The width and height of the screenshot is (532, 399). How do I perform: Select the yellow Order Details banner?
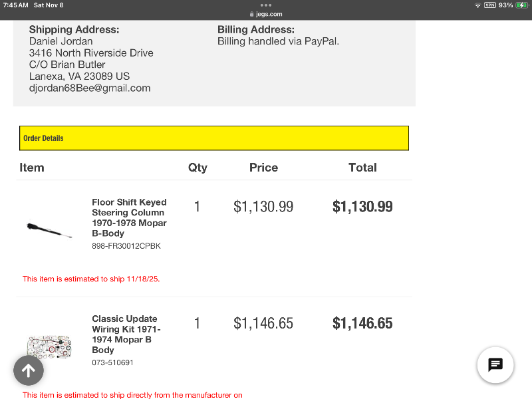pos(213,138)
